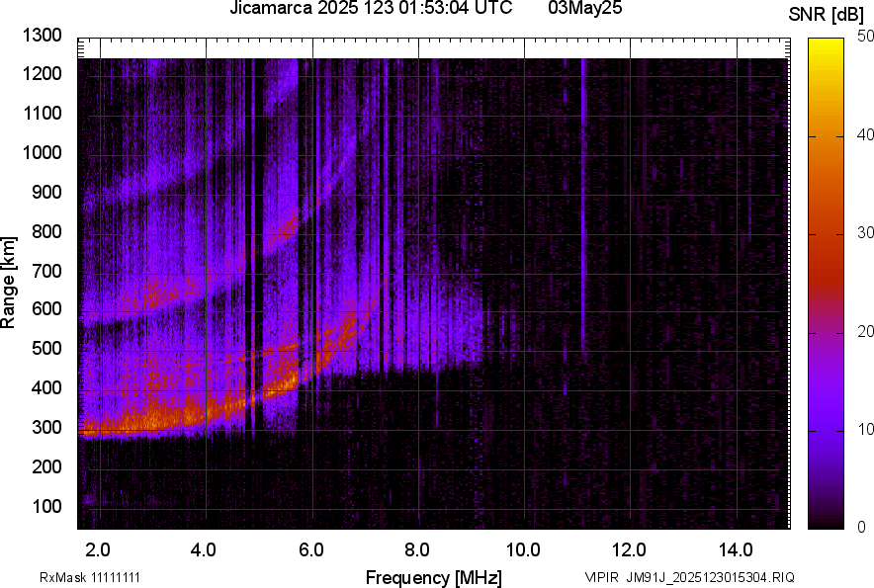
Task: Click the file name 'VIPIR JM91J_2025123015304.RIQ'
Action: (689, 577)
